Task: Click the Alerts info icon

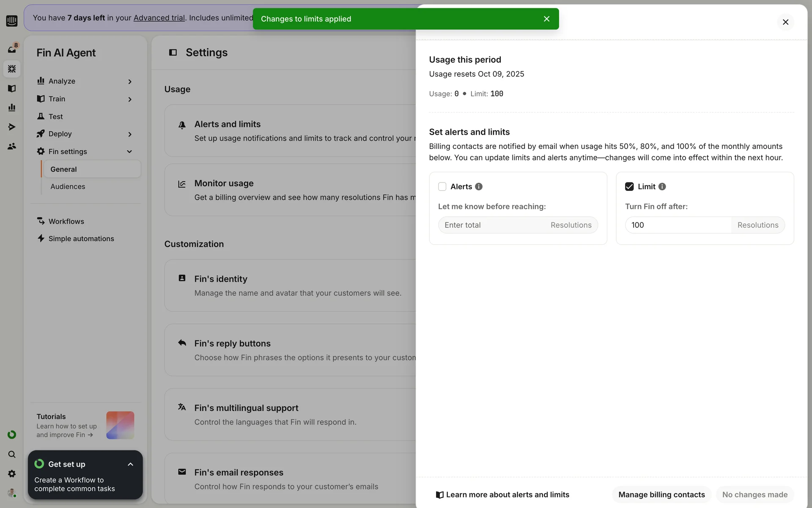Action: (479, 187)
